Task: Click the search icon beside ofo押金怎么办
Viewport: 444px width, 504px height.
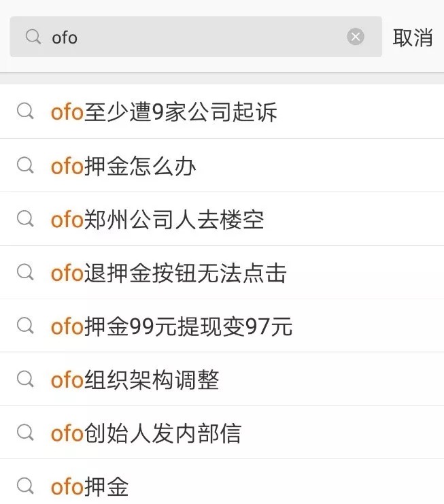Action: (x=25, y=165)
